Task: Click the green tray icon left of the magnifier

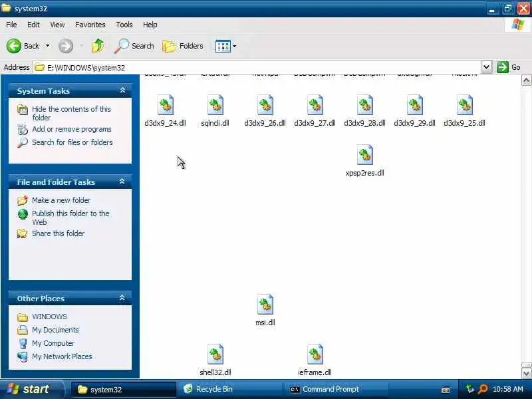Action: pyautogui.click(x=470, y=389)
